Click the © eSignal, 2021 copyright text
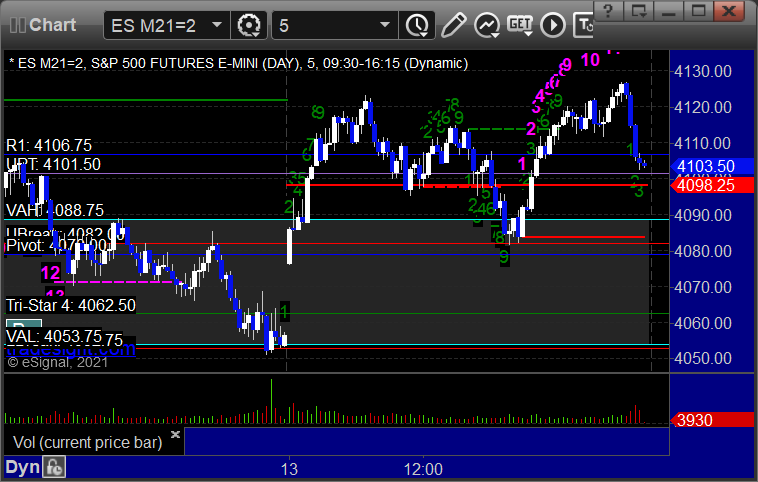 pos(57,363)
